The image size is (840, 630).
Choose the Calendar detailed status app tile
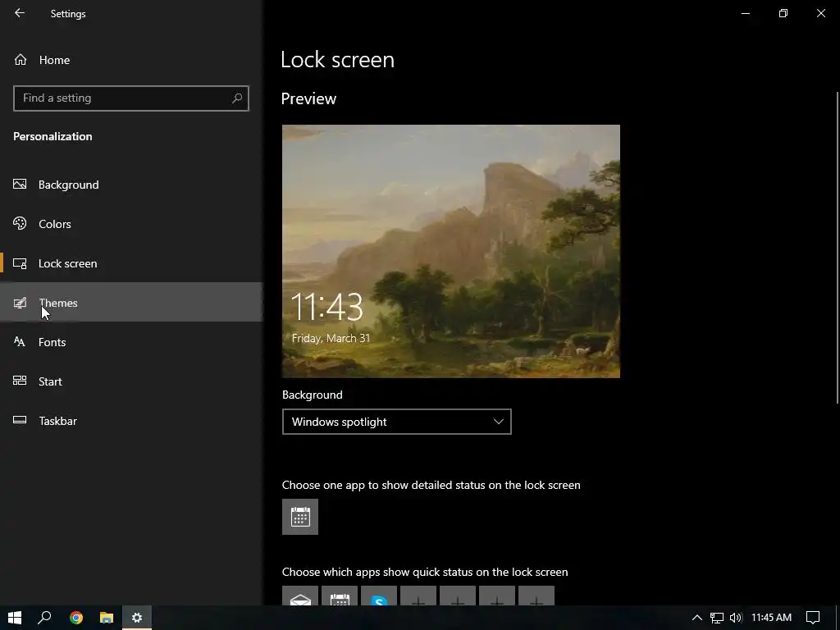[300, 517]
